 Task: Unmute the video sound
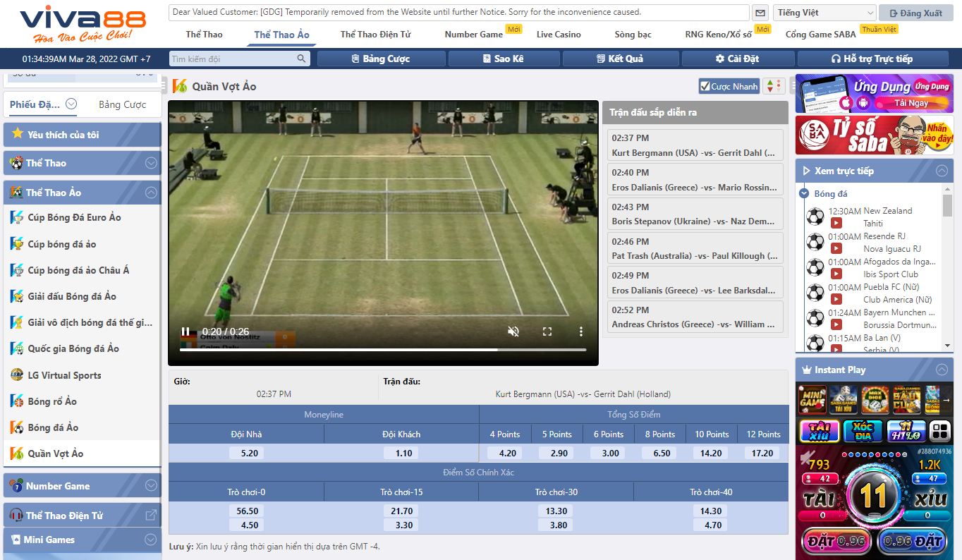coord(513,331)
